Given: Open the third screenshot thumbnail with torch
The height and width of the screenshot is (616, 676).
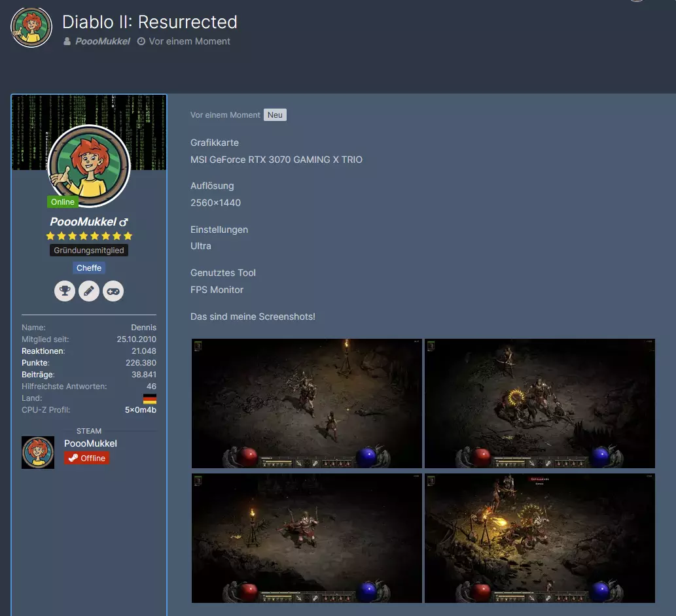Looking at the screenshot, I should click(x=306, y=538).
